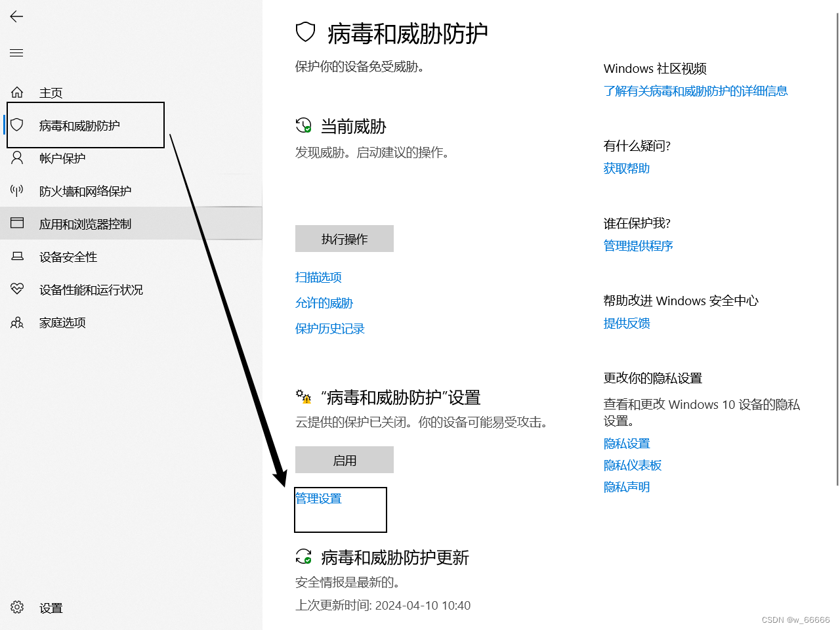
Task: Click the family icon for 家庭选项
Action: 17,322
